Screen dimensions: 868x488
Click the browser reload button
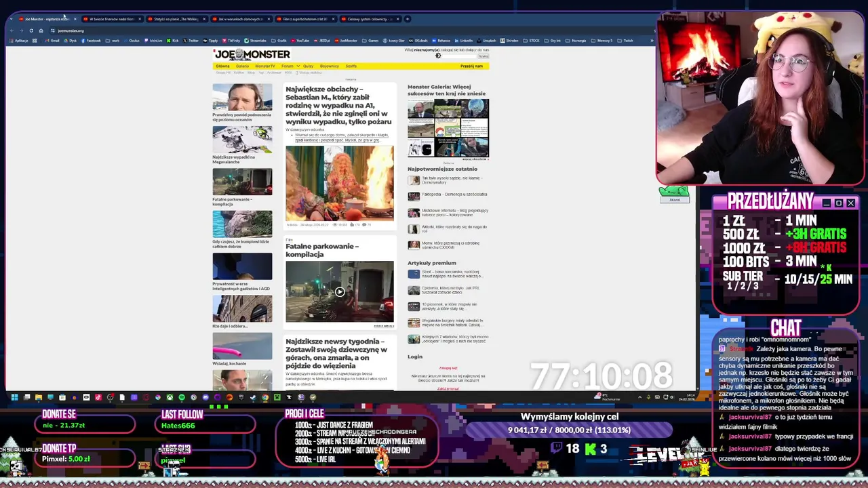tap(31, 30)
